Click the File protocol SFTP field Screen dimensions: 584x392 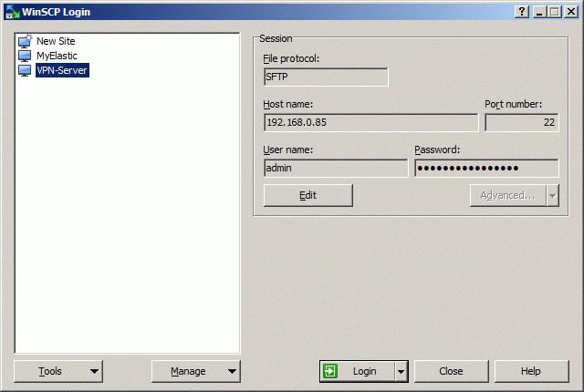[x=326, y=77]
